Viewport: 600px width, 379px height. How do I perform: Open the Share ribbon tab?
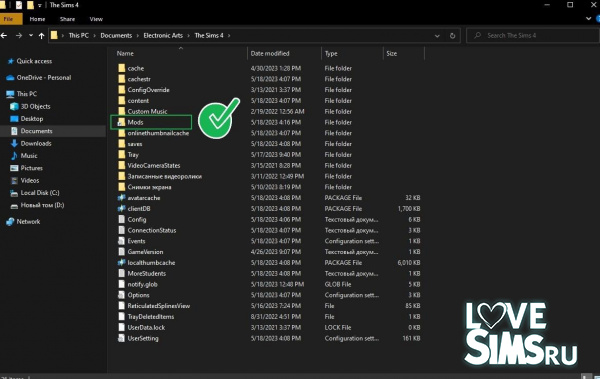pos(67,19)
